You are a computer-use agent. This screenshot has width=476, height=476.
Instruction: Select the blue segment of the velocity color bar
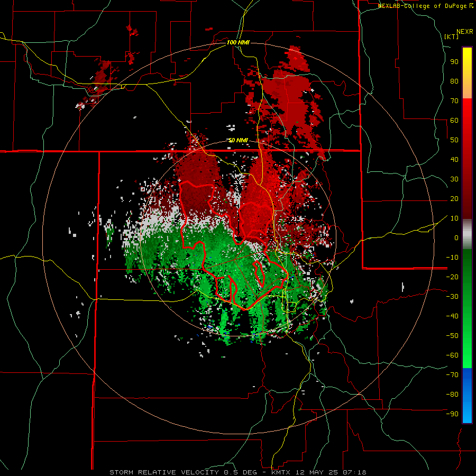(467, 396)
